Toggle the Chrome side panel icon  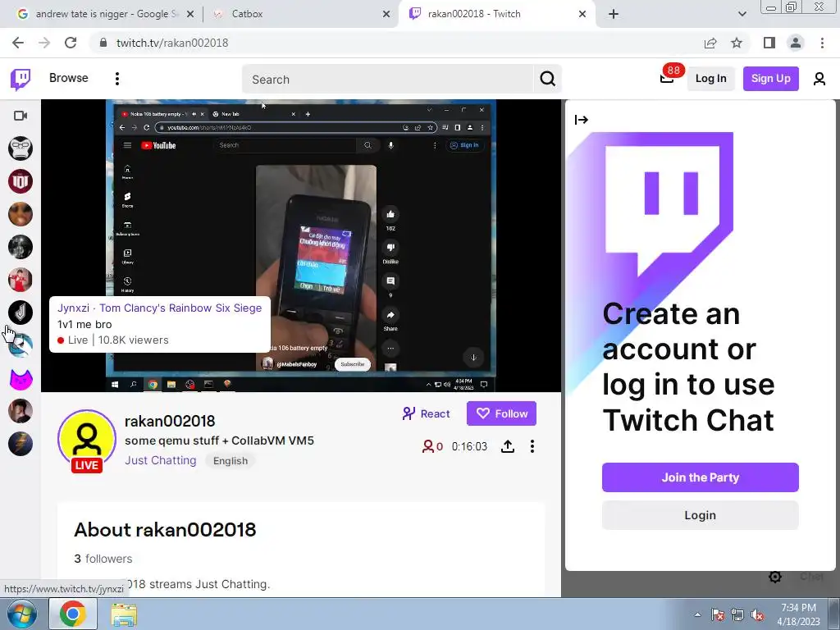(769, 43)
